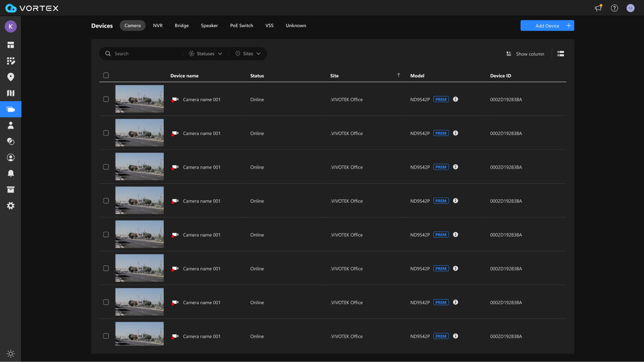Switch to the NVR tab
Image resolution: width=644 pixels, height=362 pixels.
[158, 26]
